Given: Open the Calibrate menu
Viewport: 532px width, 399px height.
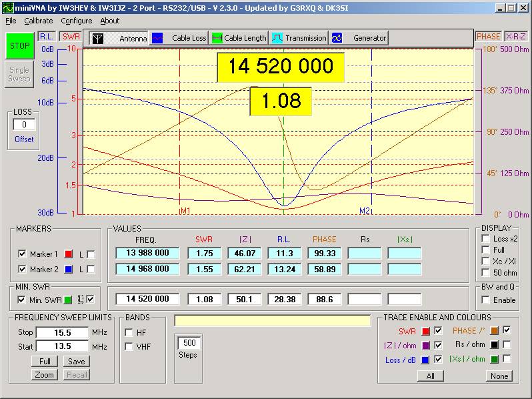Looking at the screenshot, I should point(38,21).
